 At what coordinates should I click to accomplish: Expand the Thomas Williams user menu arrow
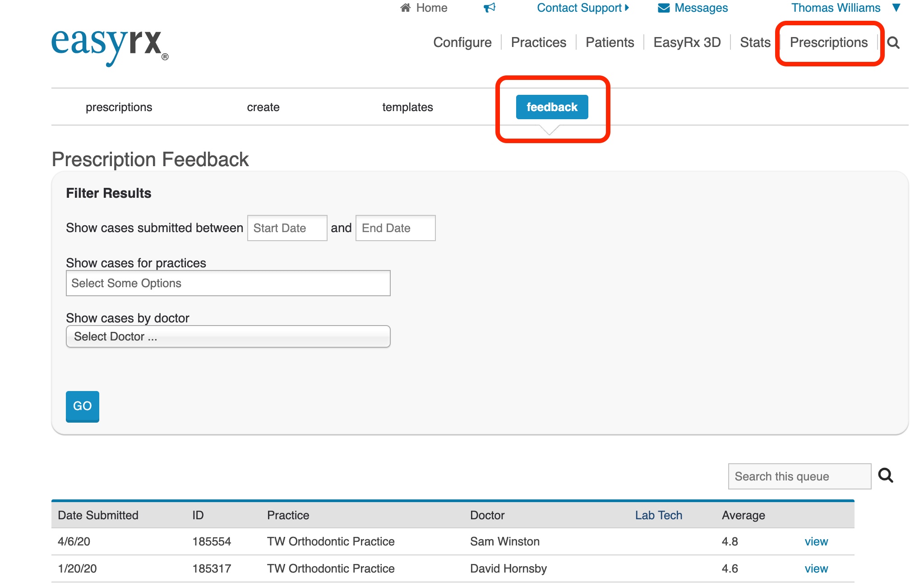(x=896, y=8)
